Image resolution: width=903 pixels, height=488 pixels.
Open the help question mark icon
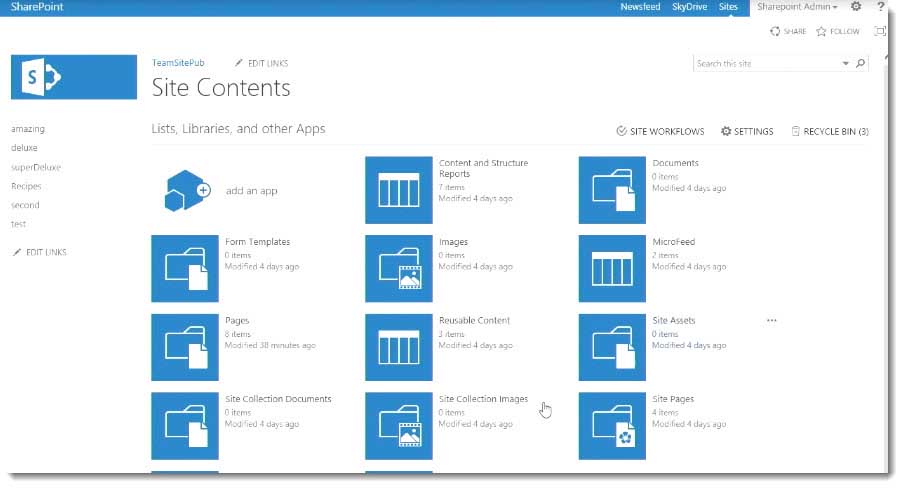pyautogui.click(x=880, y=7)
